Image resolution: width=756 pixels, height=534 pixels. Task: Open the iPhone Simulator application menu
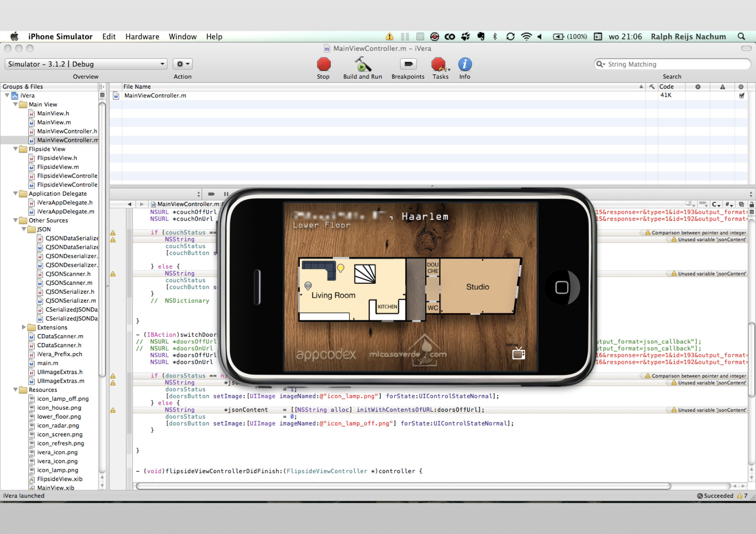coord(60,37)
